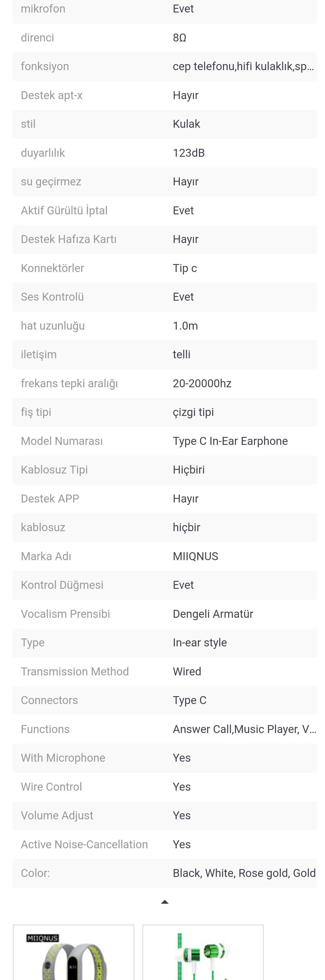Click the frekans tepki aralığı 20-20000hz value
This screenshot has width=325, height=980.
tap(202, 383)
